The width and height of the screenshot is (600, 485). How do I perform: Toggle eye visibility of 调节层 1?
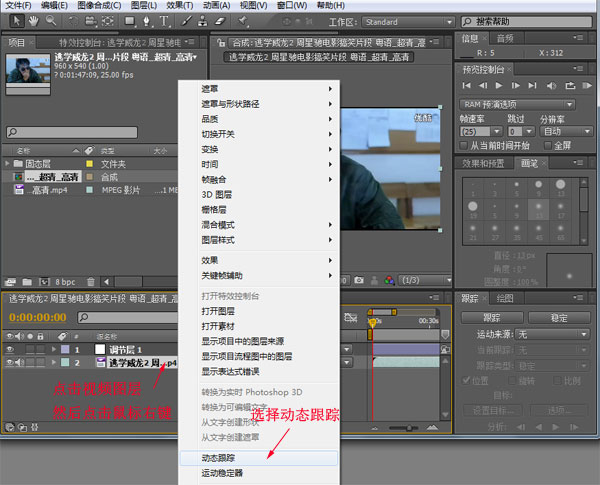coord(10,349)
